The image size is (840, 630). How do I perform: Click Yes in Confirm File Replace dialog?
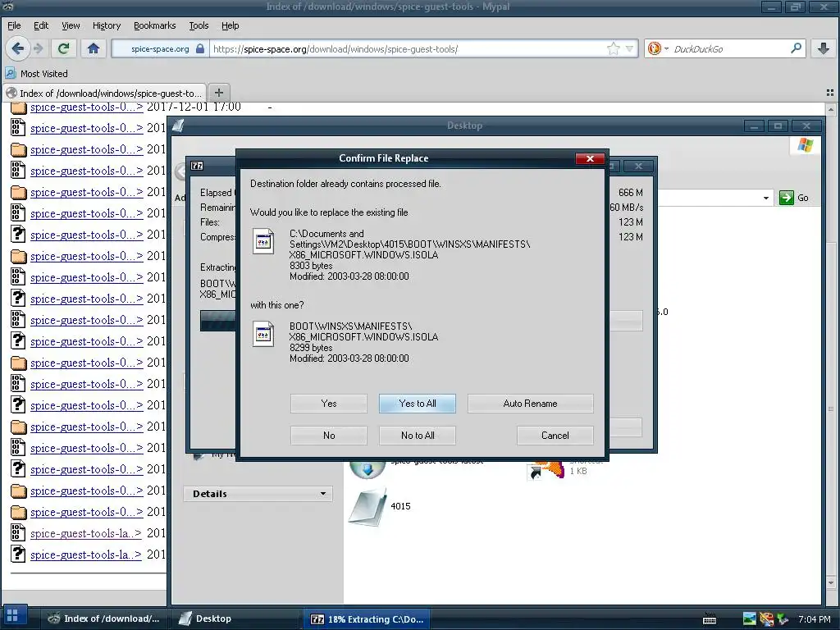tap(328, 404)
